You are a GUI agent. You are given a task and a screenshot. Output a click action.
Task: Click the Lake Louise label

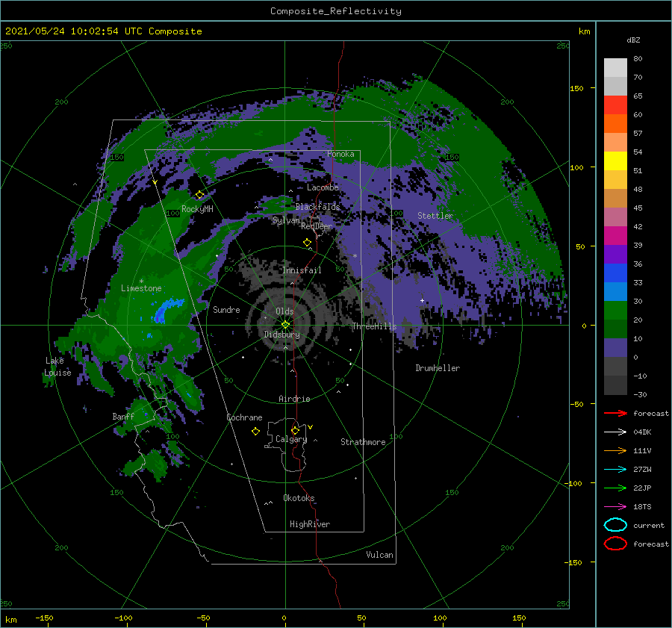(x=57, y=367)
